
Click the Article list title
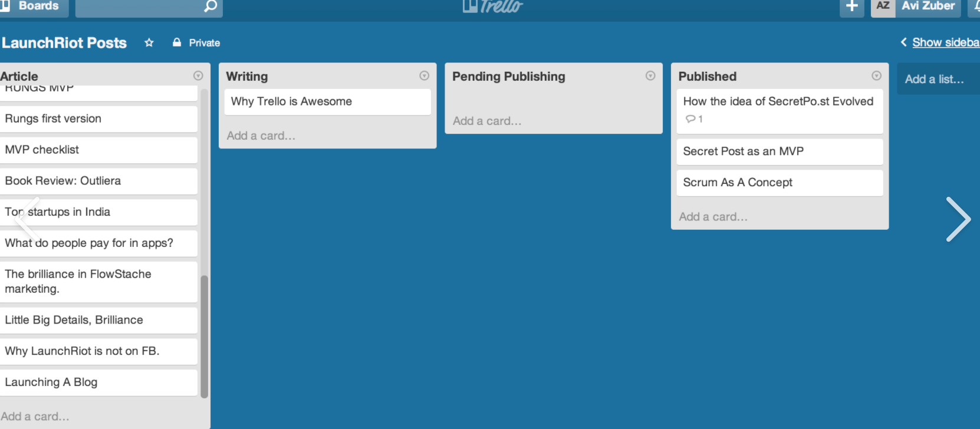[x=19, y=77]
